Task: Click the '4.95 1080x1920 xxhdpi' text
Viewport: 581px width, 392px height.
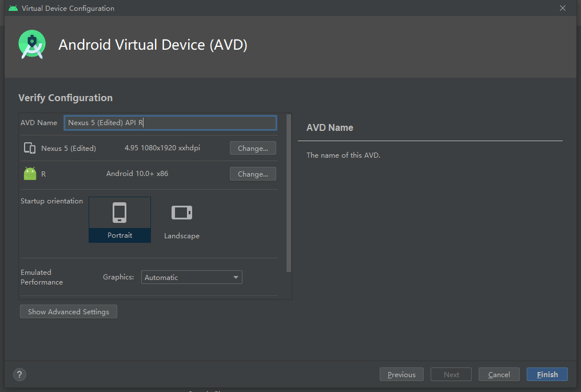Action: click(x=162, y=147)
